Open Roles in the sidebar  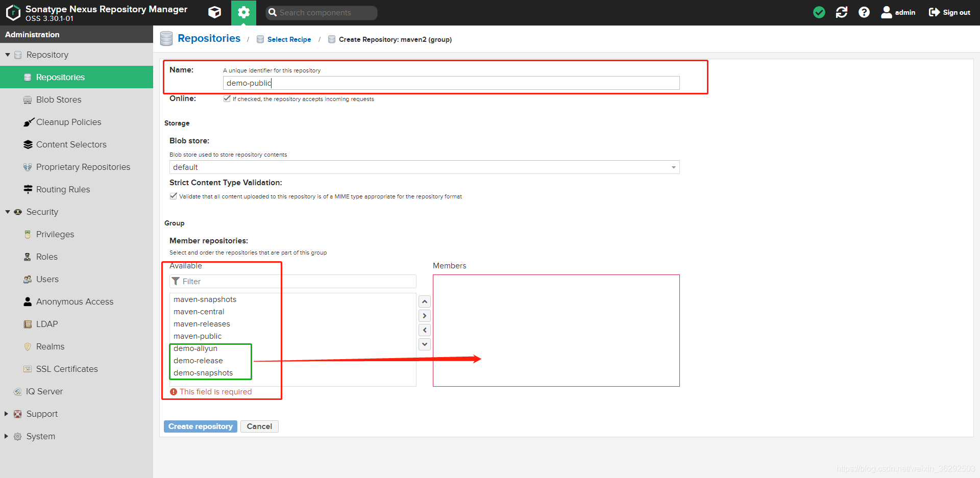pyautogui.click(x=77, y=257)
